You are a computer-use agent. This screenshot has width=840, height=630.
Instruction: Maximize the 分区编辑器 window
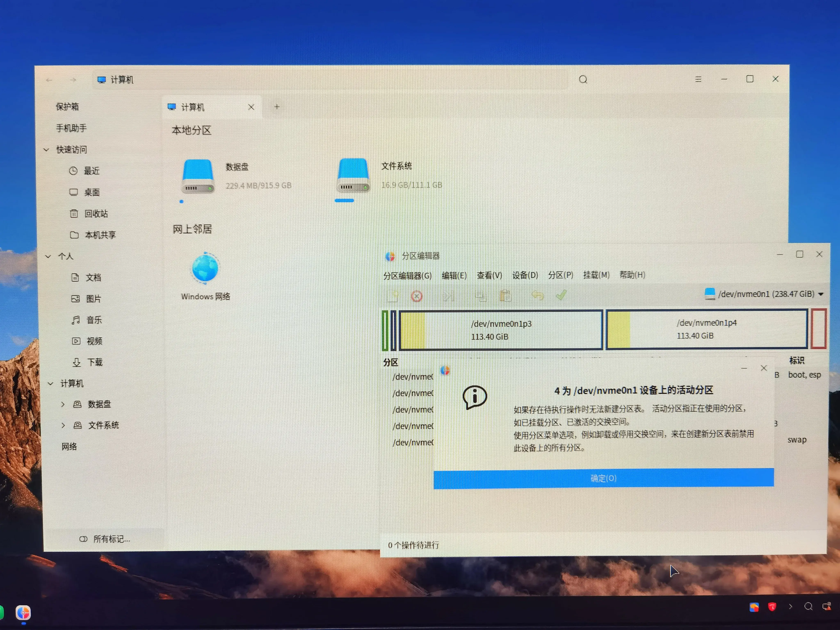tap(799, 255)
